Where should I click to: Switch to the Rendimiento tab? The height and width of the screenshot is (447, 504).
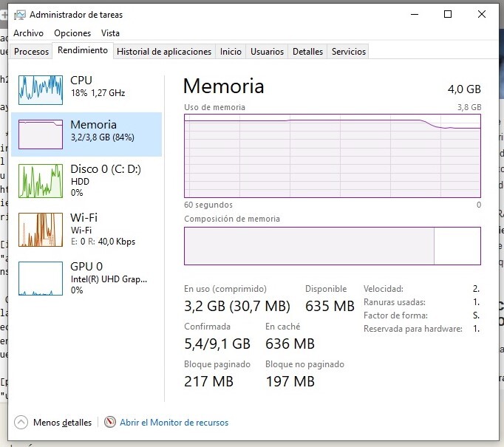(83, 50)
